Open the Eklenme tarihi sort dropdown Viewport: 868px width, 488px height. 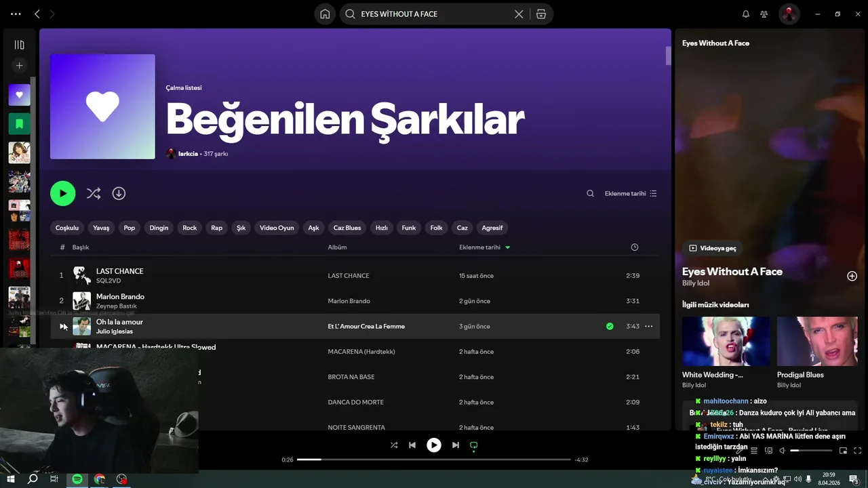631,193
